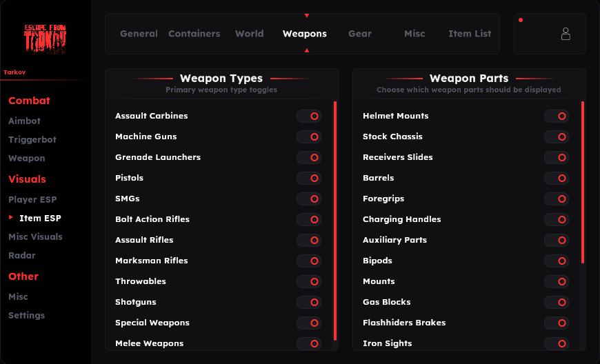600x364 pixels.
Task: Open the user profile icon
Action: (566, 34)
